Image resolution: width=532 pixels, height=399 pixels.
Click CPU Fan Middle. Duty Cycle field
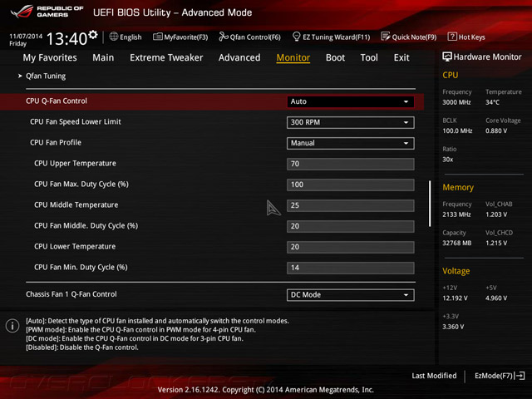(351, 226)
